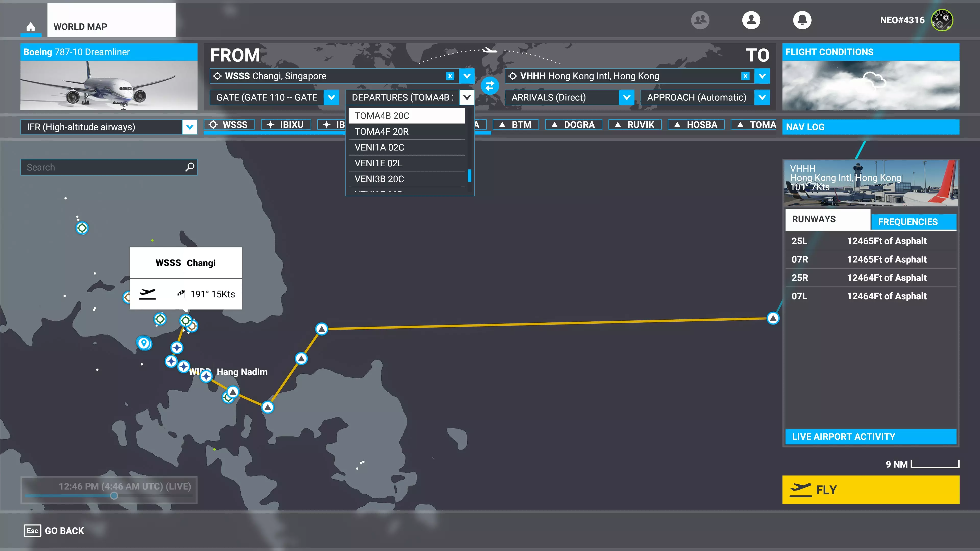980x551 pixels.
Task: Open the user profile icon
Action: tap(751, 20)
